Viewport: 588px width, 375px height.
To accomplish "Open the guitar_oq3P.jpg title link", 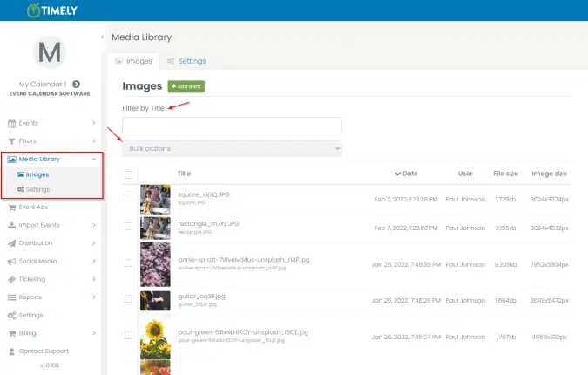I will (x=201, y=297).
